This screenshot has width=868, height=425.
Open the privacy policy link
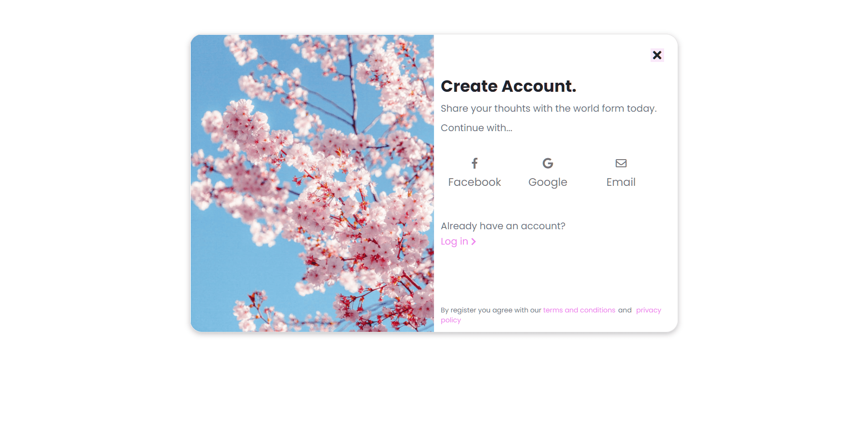[x=648, y=310]
